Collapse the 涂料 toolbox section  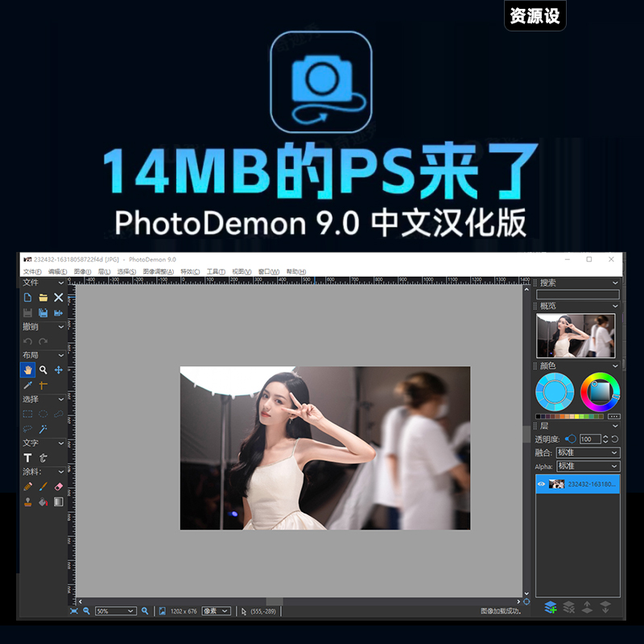coord(61,472)
